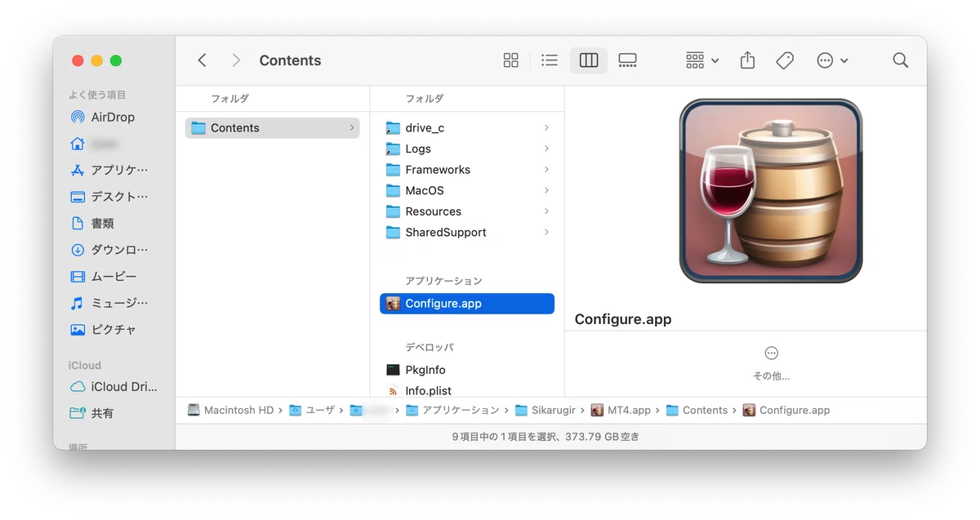Select the Frameworks folder
This screenshot has height=520, width=980.
pyautogui.click(x=467, y=170)
